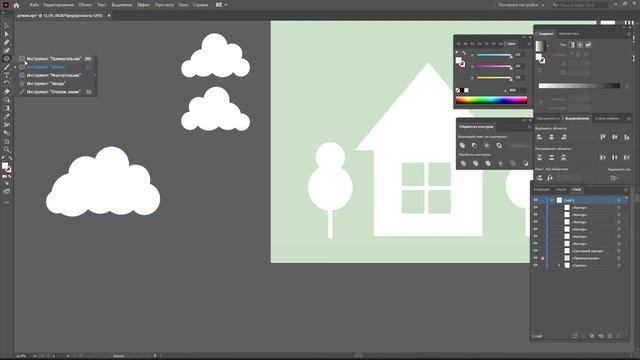Click the gradient slider bar
Image resolution: width=640 pixels, height=360 pixels.
pyautogui.click(x=579, y=85)
